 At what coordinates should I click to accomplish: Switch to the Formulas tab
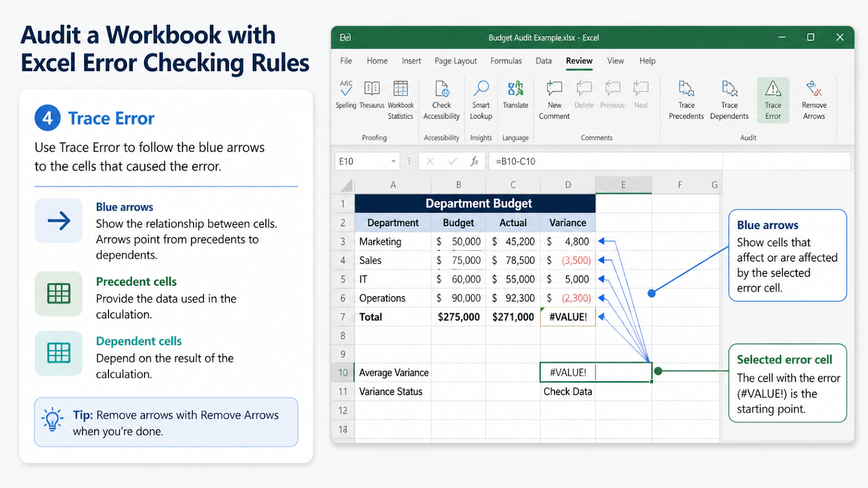506,61
